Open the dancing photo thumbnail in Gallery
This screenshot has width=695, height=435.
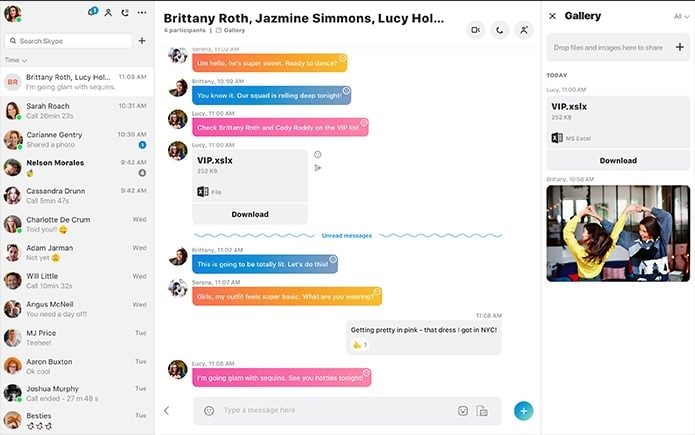coord(618,233)
